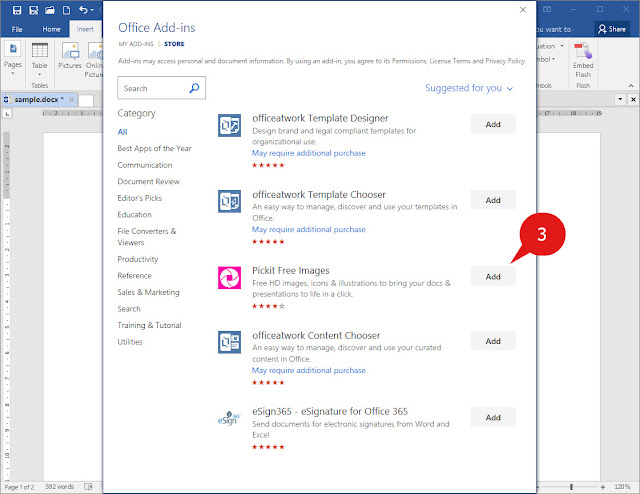
Task: Open purchase link under Template Chooser
Action: 309,229
